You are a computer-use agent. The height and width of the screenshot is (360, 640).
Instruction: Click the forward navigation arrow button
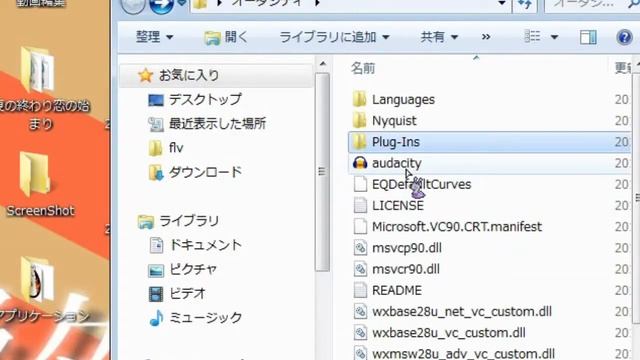(x=161, y=5)
